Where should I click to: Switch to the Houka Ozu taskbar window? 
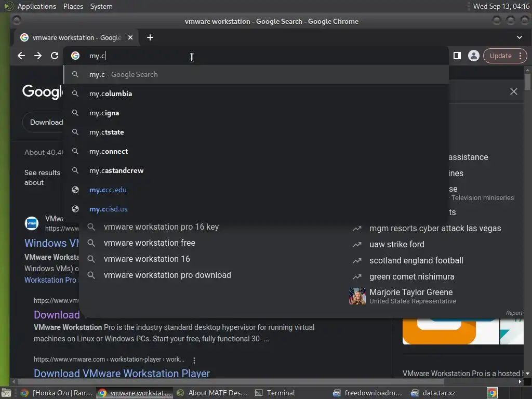pos(57,393)
